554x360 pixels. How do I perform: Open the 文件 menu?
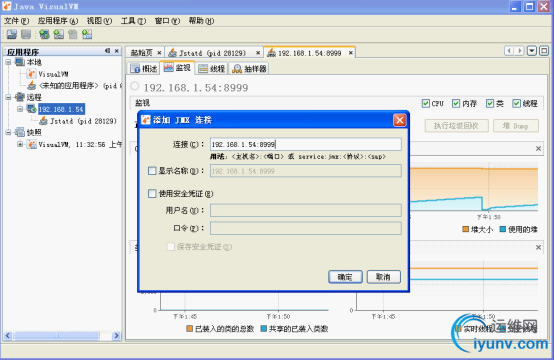pos(16,21)
